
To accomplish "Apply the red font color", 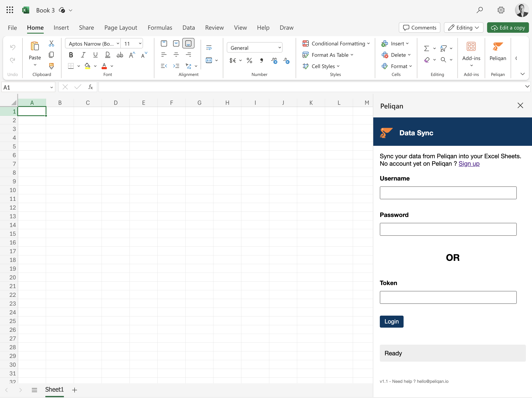I will [104, 66].
